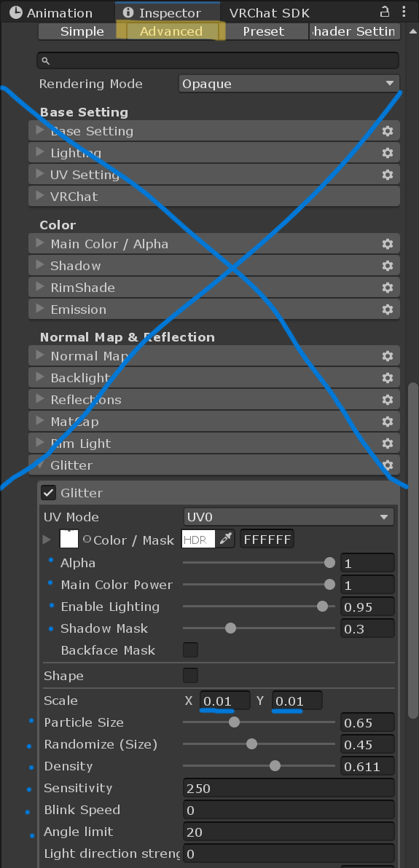419x868 pixels.
Task: Open the Emission section gear icon
Action: pyautogui.click(x=388, y=309)
